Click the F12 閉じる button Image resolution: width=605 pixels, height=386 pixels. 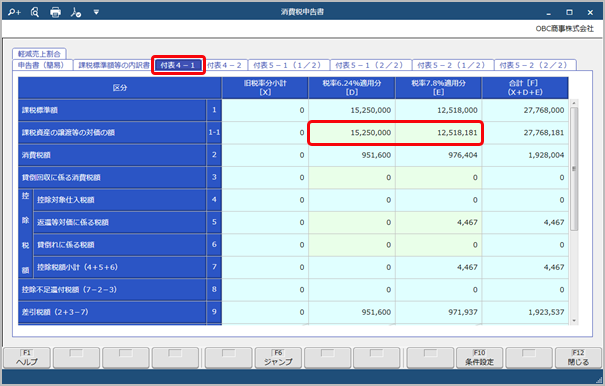click(x=578, y=358)
